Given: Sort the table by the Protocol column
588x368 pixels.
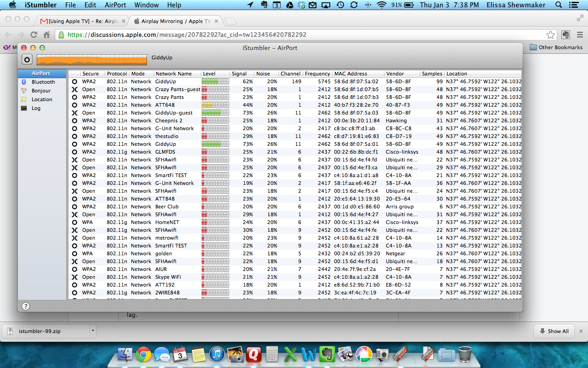Looking at the screenshot, I should 117,74.
